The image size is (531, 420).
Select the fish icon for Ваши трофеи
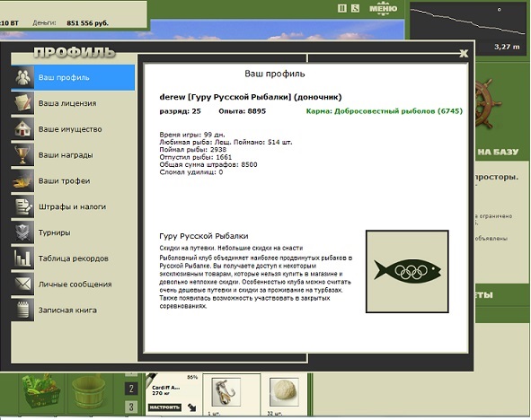click(x=22, y=180)
